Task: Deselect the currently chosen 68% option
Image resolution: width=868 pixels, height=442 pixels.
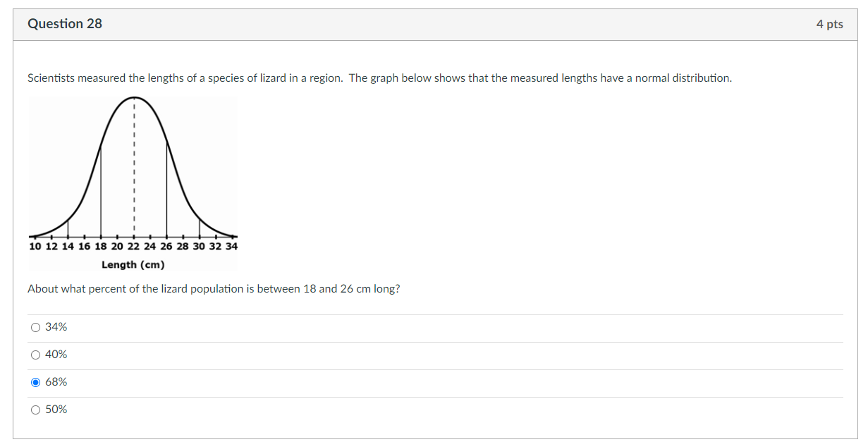Action: pos(35,381)
